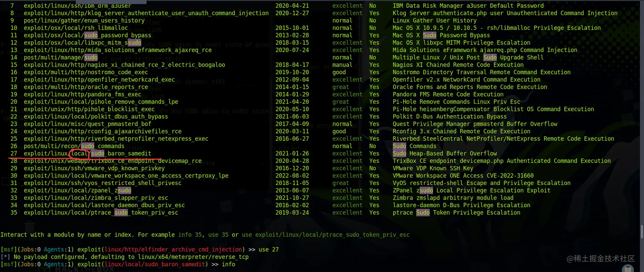Select exploit/linux/http/pandora_fms_exec path
This screenshot has height=272, width=644.
(83, 94)
